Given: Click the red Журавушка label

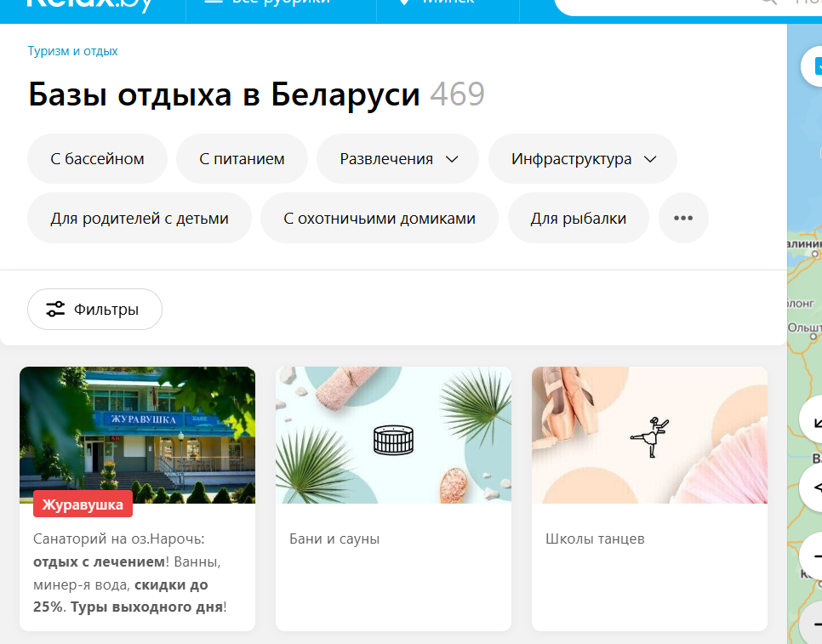Looking at the screenshot, I should point(83,504).
